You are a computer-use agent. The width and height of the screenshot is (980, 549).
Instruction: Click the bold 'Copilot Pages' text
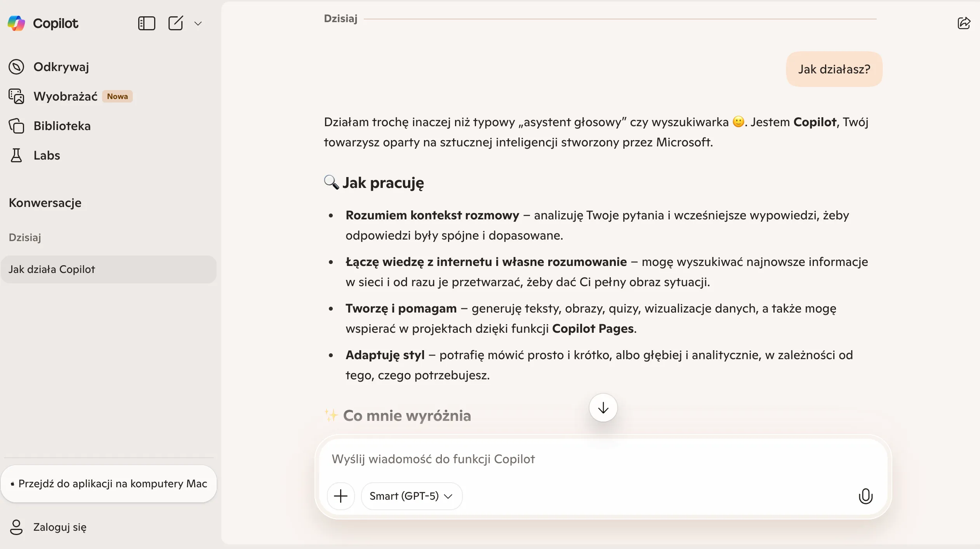593,328
